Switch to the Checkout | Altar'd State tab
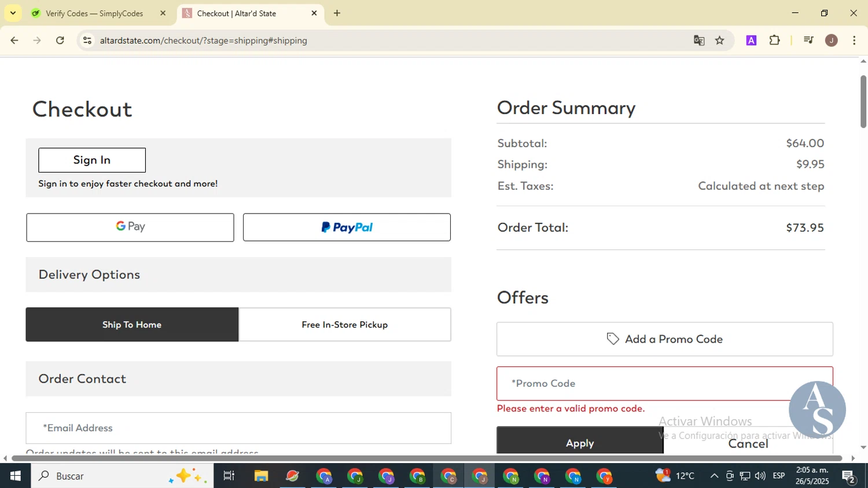The width and height of the screenshot is (868, 488). pos(250,13)
